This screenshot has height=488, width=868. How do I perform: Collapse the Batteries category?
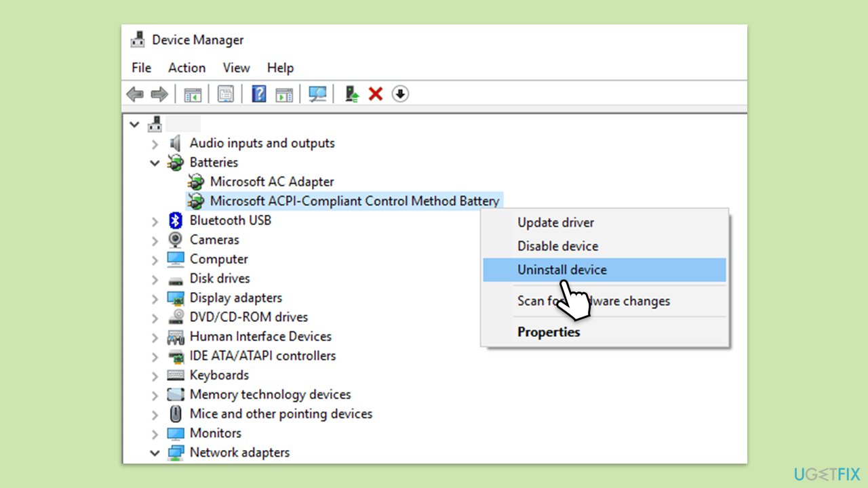(x=155, y=163)
